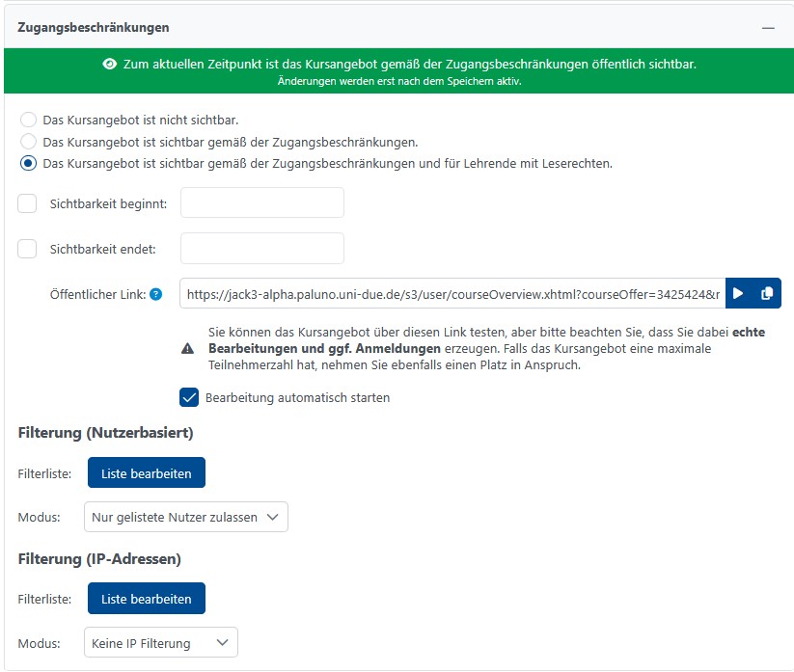Click the help icon next to Öffentlicher Link
This screenshot has width=794, height=672.
(x=156, y=294)
